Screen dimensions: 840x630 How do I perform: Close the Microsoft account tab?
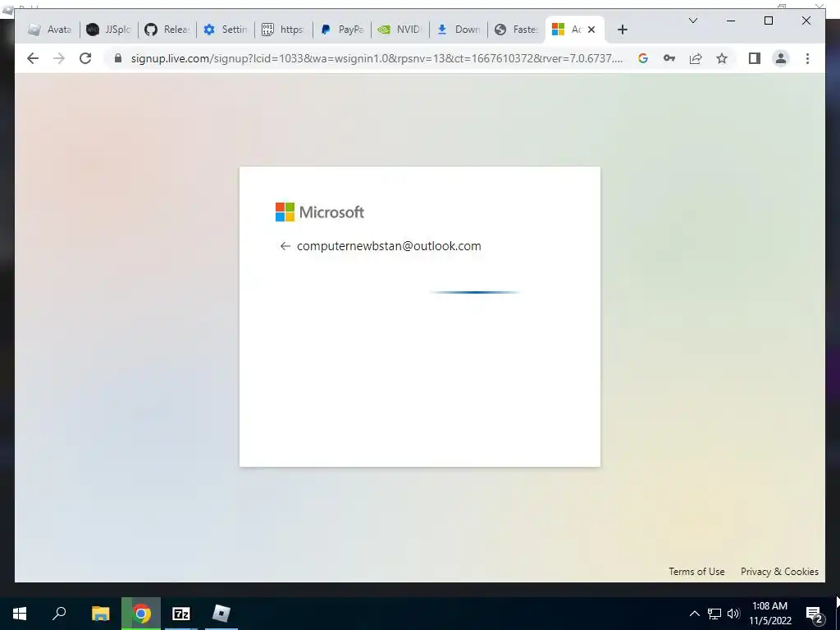[591, 30]
